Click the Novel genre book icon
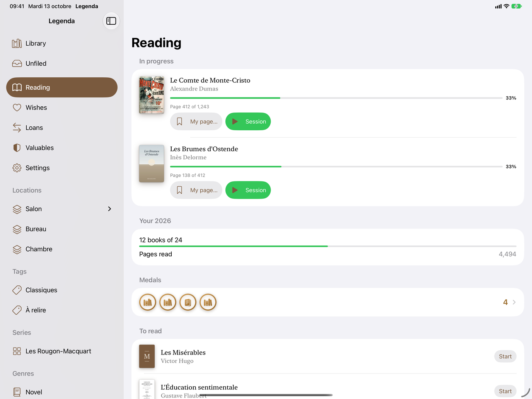This screenshot has height=399, width=532. pos(17,392)
